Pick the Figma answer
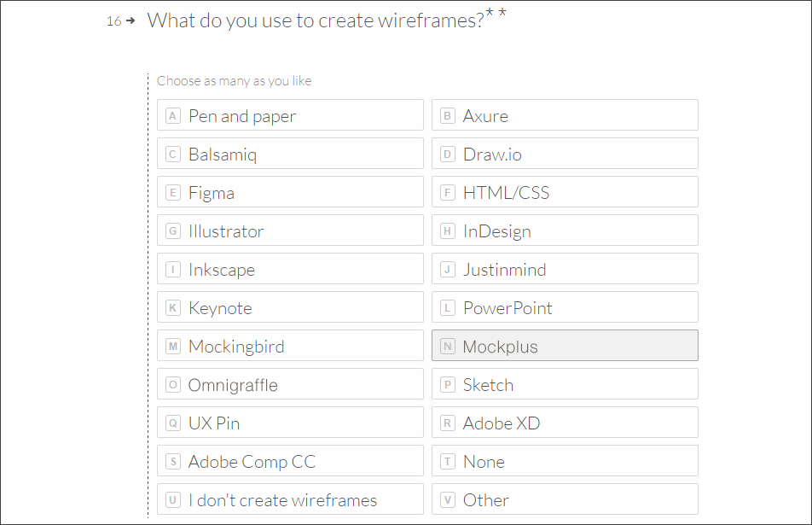812x525 pixels. [290, 192]
